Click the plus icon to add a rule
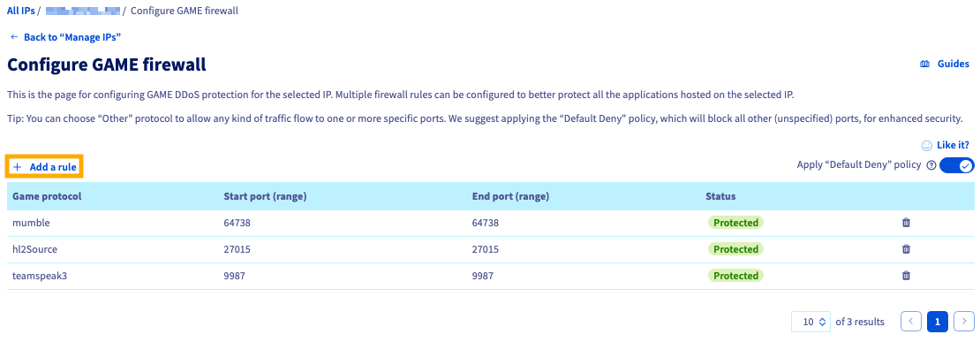 (18, 167)
